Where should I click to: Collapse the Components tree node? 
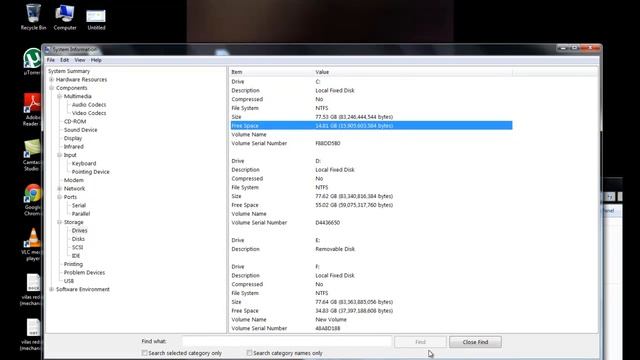pos(51,88)
